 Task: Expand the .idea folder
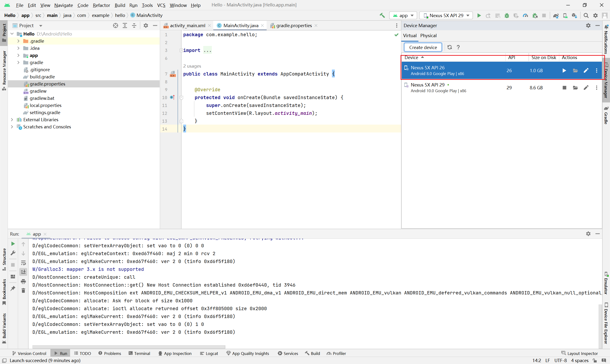click(18, 48)
